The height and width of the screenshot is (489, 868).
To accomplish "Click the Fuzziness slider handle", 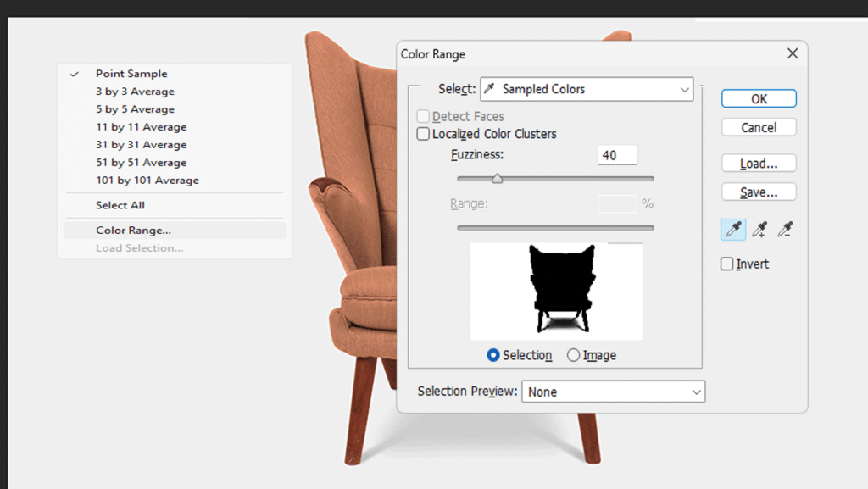I will pyautogui.click(x=497, y=178).
